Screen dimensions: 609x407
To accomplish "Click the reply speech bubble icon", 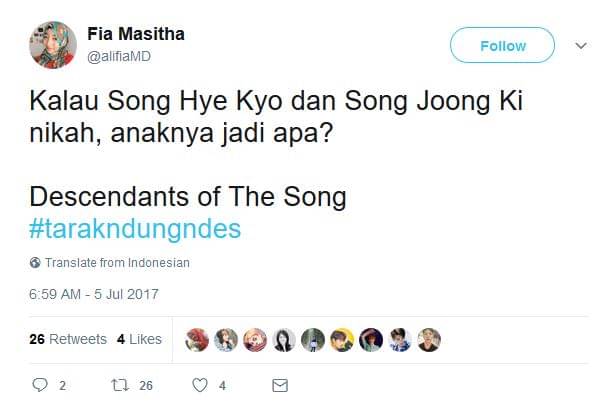I will [42, 384].
